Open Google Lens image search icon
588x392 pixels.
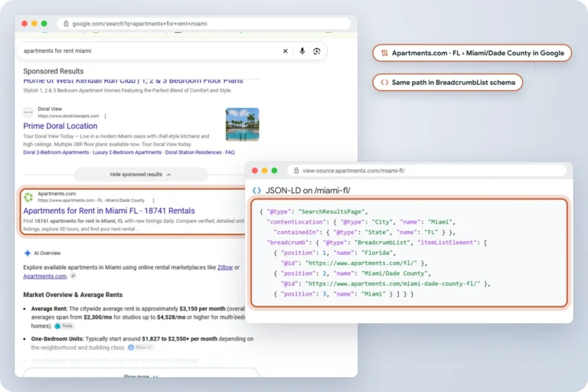[317, 51]
